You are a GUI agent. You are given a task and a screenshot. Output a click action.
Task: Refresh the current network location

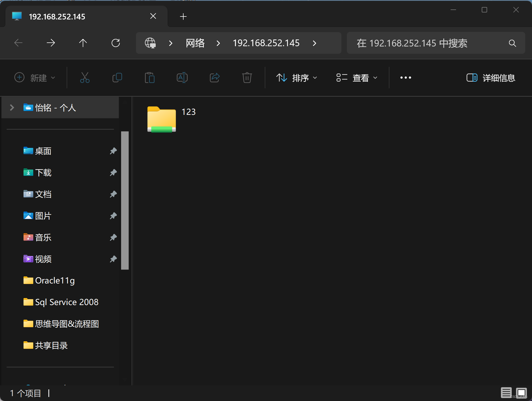coord(116,43)
